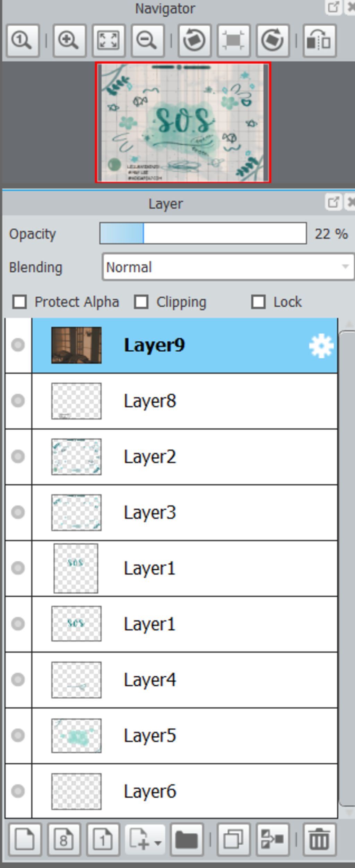Create a new layer folder

[x=187, y=840]
